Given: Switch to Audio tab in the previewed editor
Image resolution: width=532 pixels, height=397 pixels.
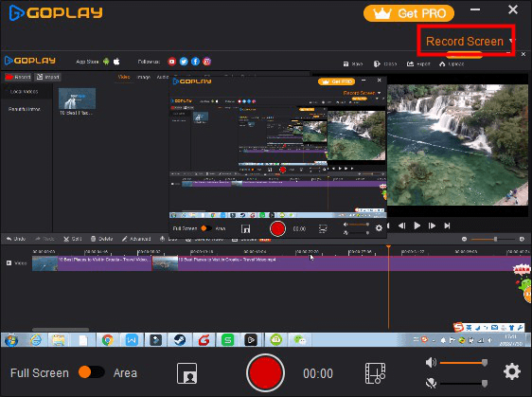Looking at the screenshot, I should [x=163, y=77].
